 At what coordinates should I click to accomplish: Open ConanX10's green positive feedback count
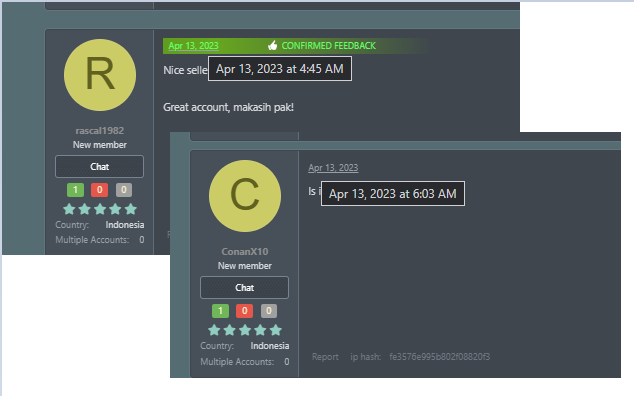pos(220,311)
